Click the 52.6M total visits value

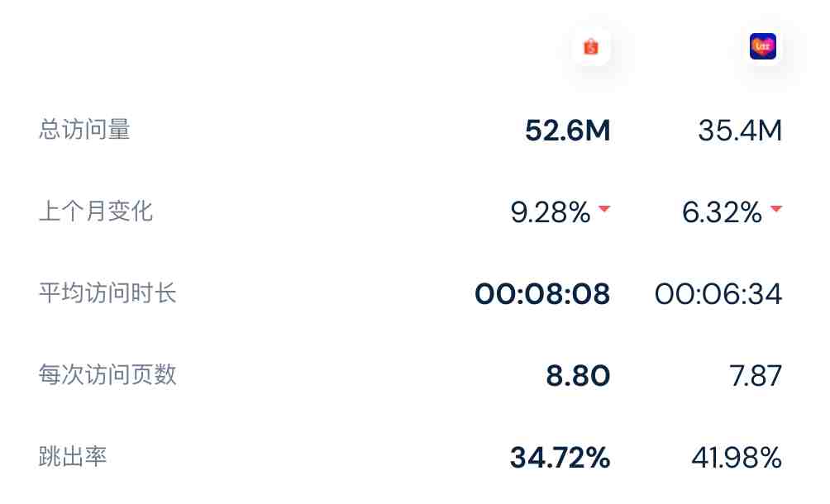coord(567,131)
